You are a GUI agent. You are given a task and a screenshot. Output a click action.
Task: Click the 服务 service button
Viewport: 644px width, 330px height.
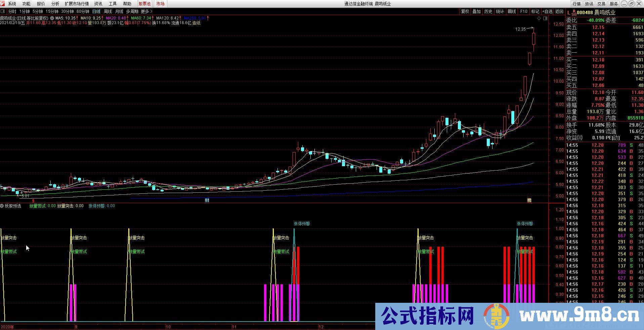pyautogui.click(x=614, y=4)
